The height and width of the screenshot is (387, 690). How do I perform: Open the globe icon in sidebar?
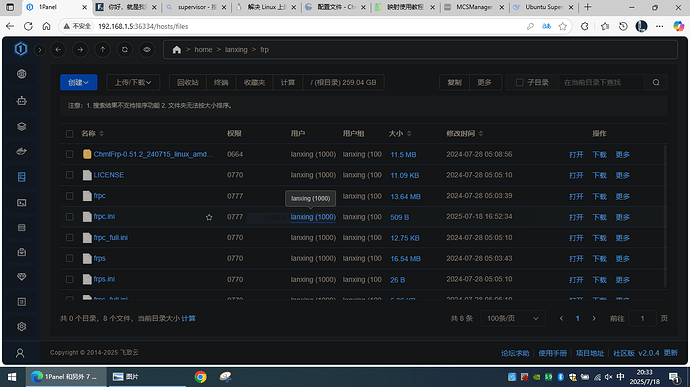pos(22,74)
